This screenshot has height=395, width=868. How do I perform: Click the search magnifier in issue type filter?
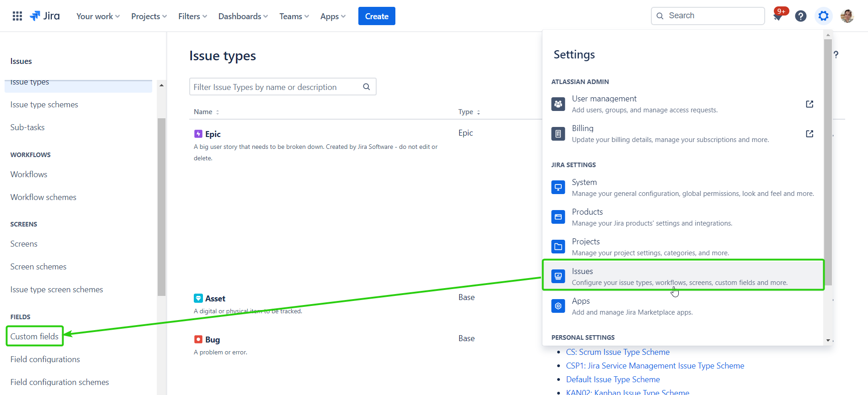pyautogui.click(x=366, y=87)
